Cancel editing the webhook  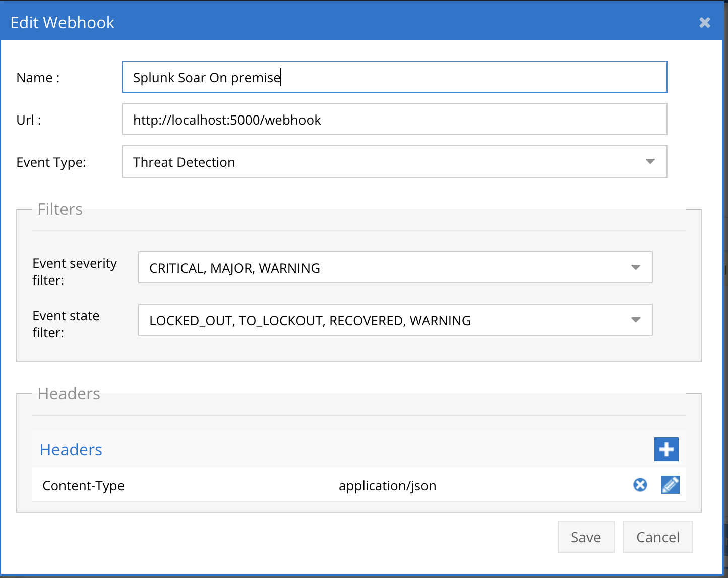click(x=657, y=537)
